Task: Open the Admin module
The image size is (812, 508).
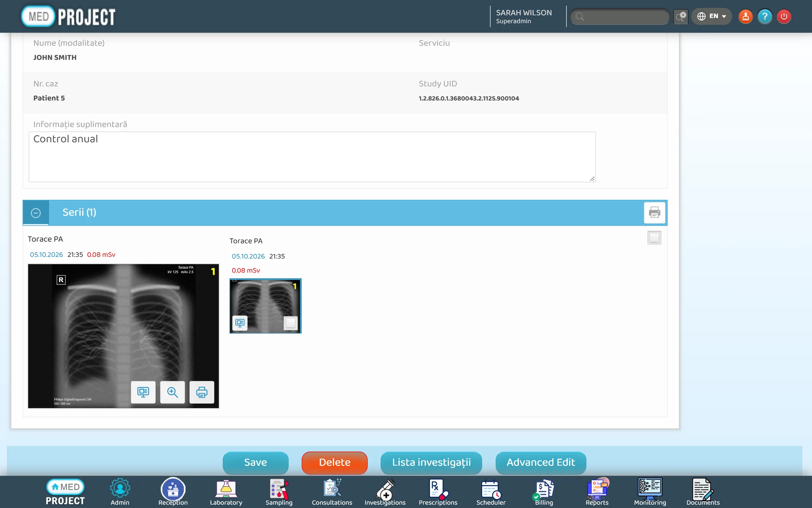Action: click(120, 492)
